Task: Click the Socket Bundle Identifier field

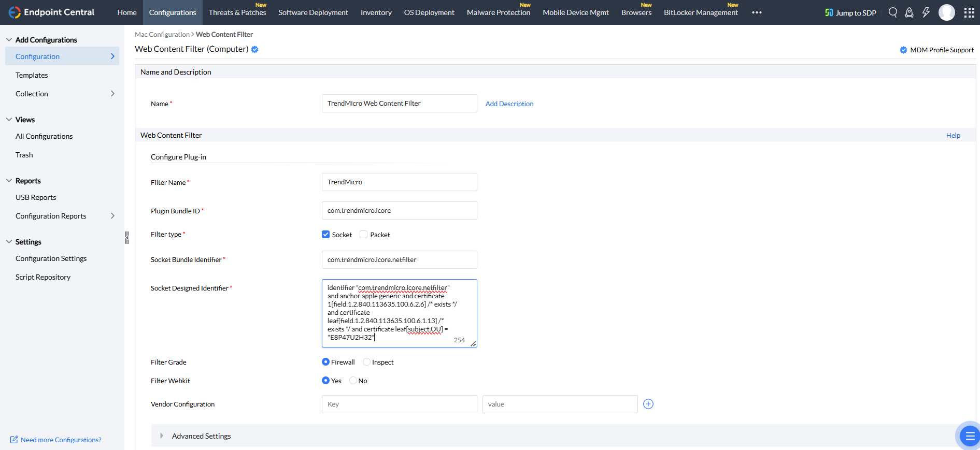Action: 400,260
